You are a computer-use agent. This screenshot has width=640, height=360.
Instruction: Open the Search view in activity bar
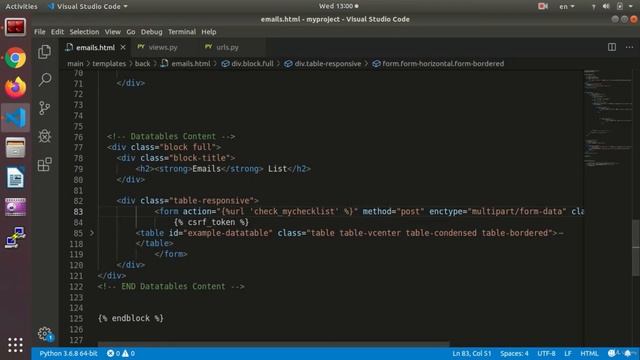pos(44,79)
